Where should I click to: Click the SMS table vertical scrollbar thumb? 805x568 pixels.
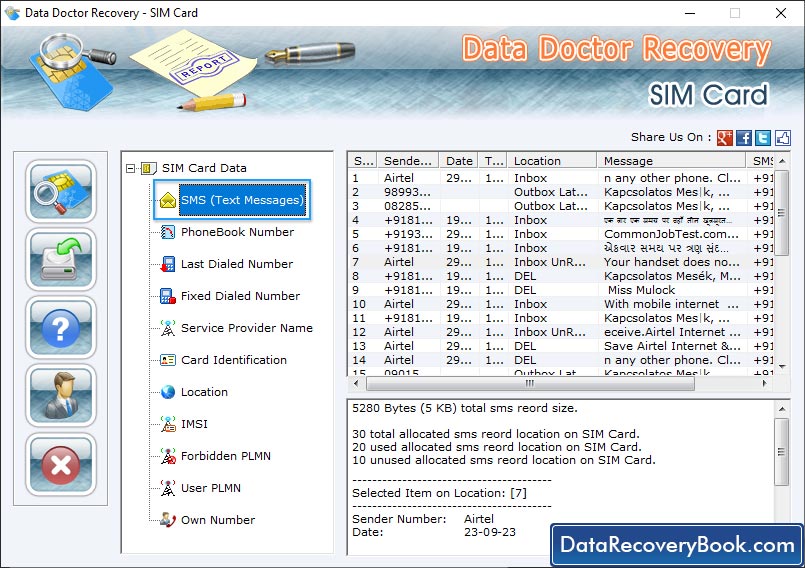click(x=781, y=213)
